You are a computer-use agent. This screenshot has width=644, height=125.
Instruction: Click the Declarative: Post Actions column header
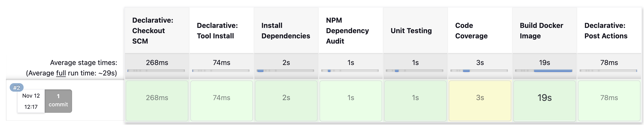[606, 31]
